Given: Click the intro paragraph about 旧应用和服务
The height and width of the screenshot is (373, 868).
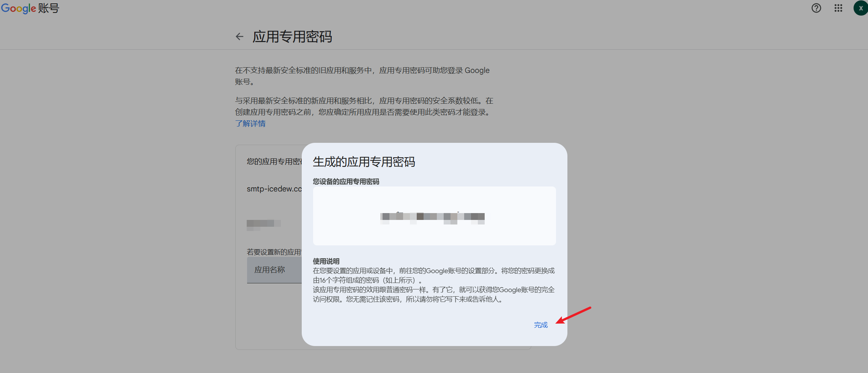Looking at the screenshot, I should pos(362,76).
